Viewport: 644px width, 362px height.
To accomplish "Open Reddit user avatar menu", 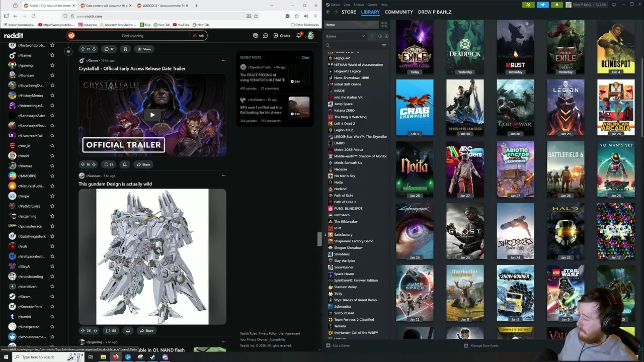I will [311, 36].
